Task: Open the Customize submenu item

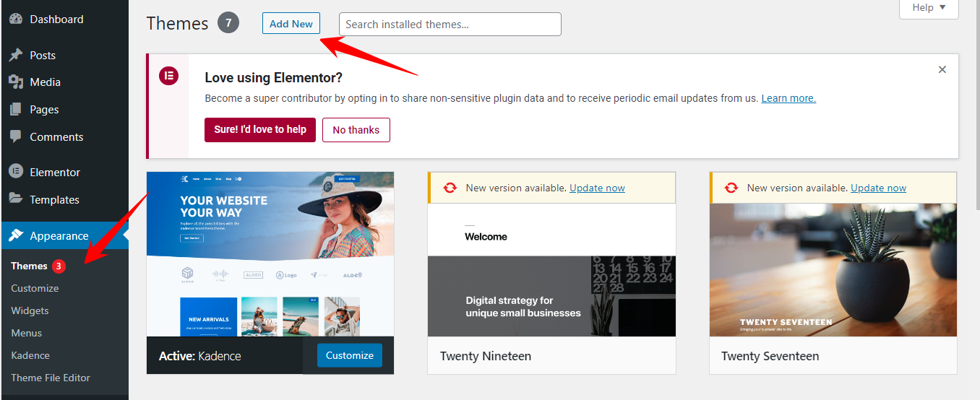Action: (x=35, y=288)
